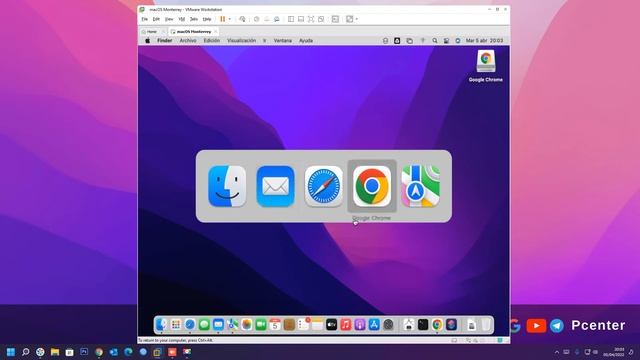
Task: Open Mail from the macOS dock
Action: (x=218, y=325)
